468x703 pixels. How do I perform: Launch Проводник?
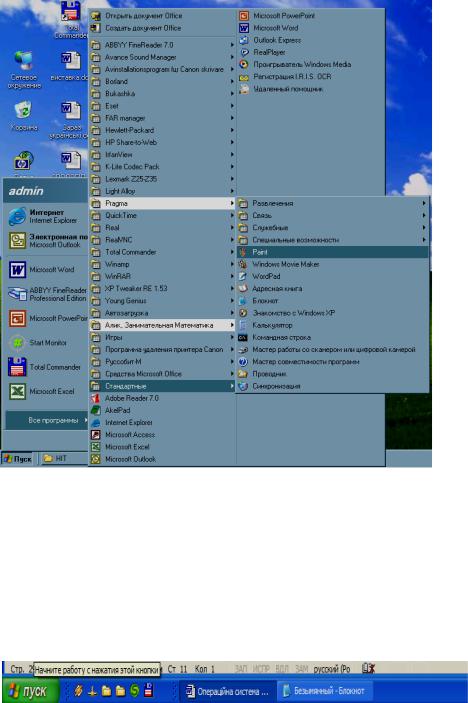pyautogui.click(x=332, y=373)
